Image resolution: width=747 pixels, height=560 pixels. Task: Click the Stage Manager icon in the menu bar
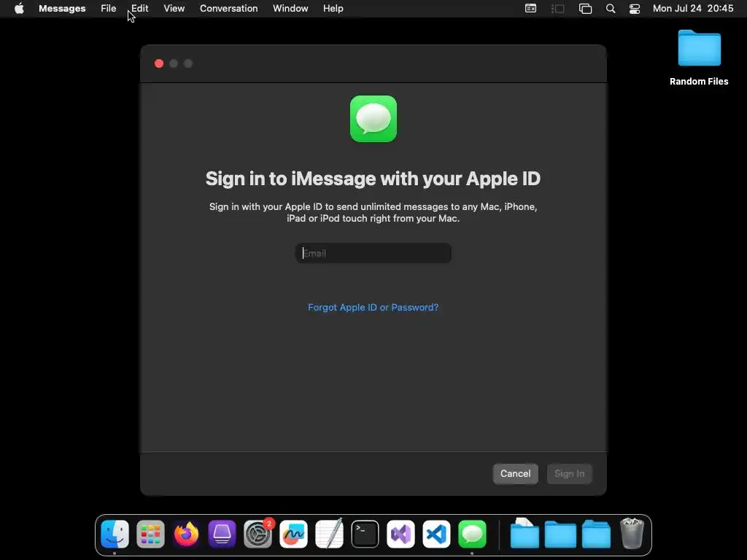pyautogui.click(x=558, y=9)
